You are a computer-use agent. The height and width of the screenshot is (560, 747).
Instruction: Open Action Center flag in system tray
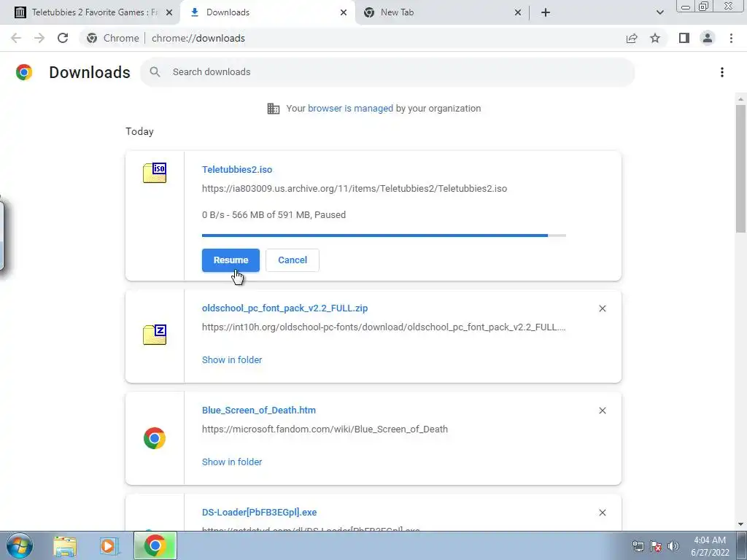(656, 545)
